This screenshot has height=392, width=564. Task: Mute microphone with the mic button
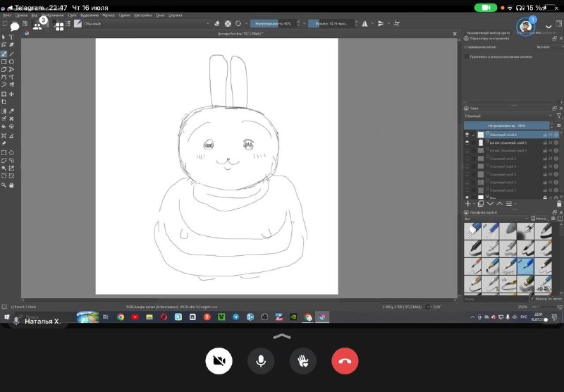(x=261, y=361)
